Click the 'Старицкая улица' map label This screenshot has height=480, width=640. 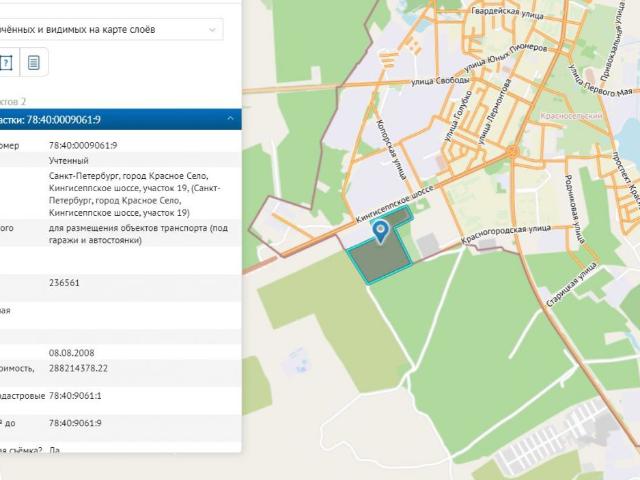coord(571,285)
